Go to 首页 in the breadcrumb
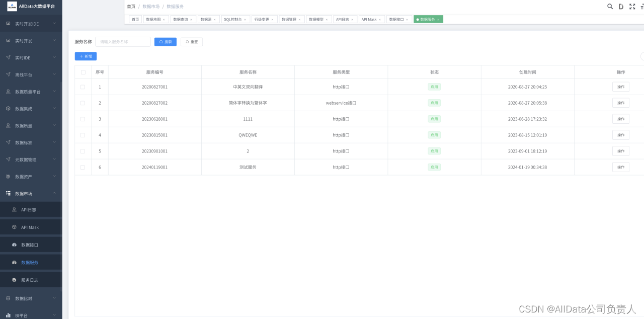 [131, 7]
